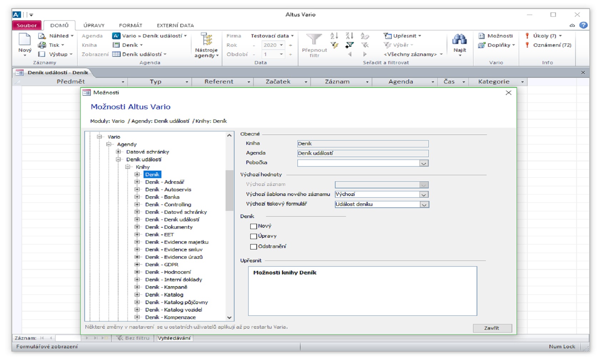Open Nástroje agendy tools
Viewport: 603px width, 364px height.
206,45
